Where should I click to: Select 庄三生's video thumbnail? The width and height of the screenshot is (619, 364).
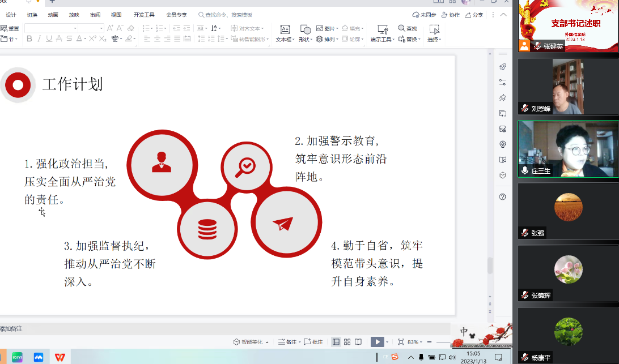(x=568, y=149)
